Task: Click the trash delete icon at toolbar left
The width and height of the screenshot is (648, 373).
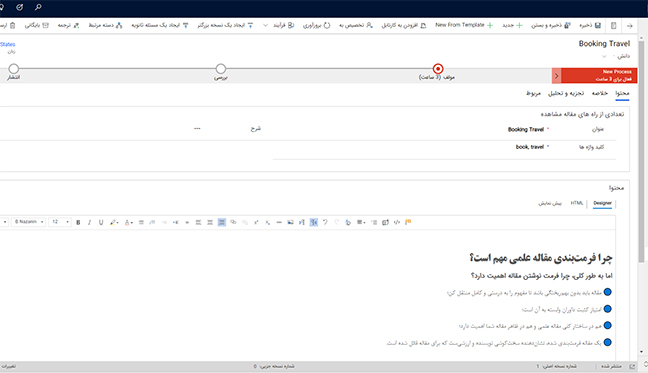Action: pyautogui.click(x=12, y=26)
